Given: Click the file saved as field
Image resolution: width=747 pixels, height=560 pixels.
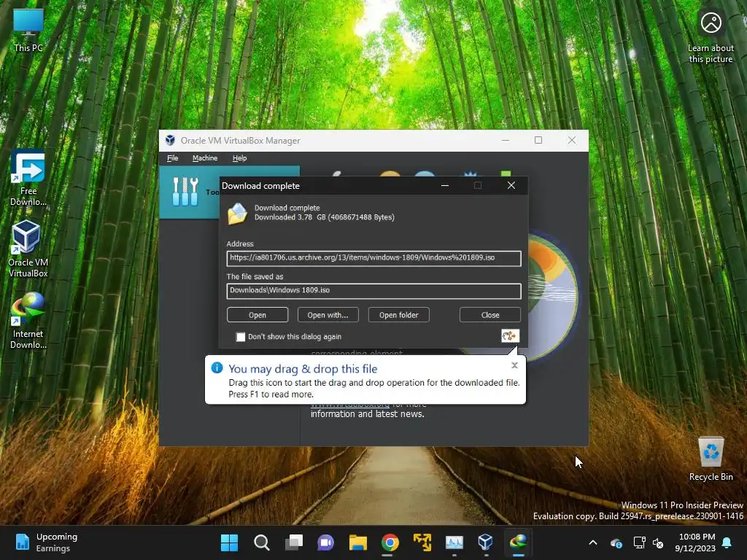Looking at the screenshot, I should coord(374,291).
